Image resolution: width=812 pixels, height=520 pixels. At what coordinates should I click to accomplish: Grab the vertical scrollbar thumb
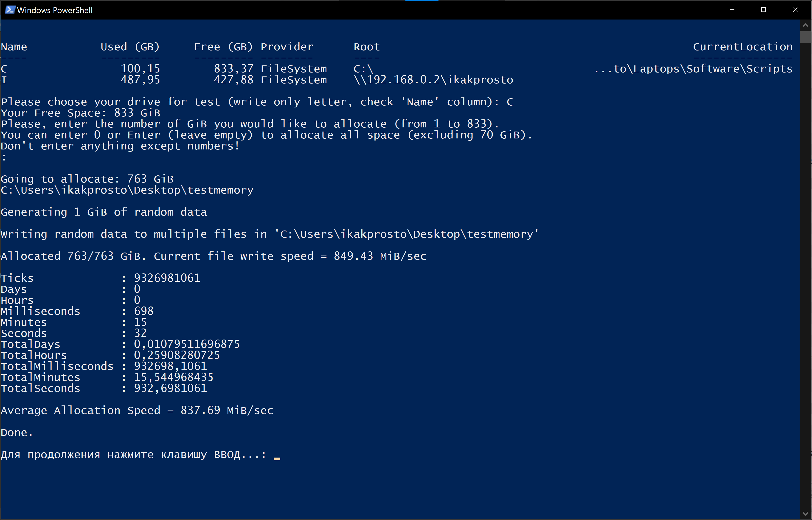pos(805,37)
